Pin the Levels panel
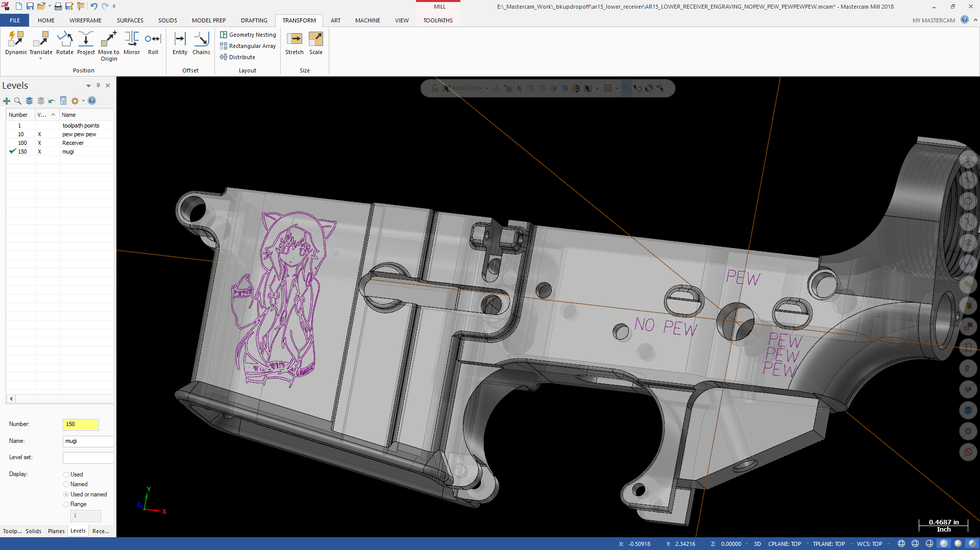980x550 pixels. click(x=98, y=85)
